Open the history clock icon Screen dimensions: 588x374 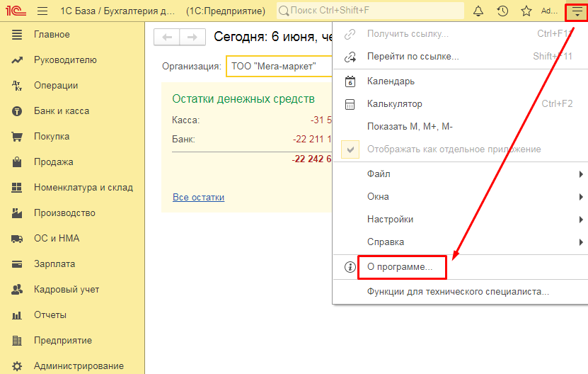tap(502, 11)
